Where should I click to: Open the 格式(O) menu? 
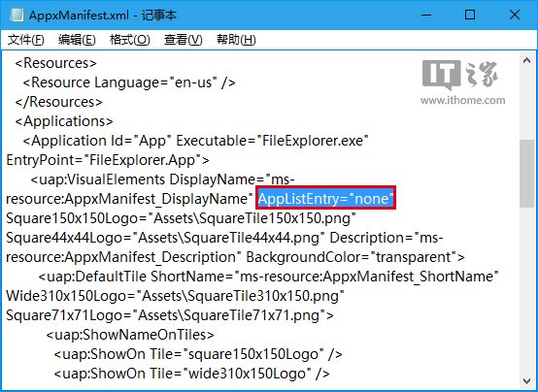(x=130, y=40)
